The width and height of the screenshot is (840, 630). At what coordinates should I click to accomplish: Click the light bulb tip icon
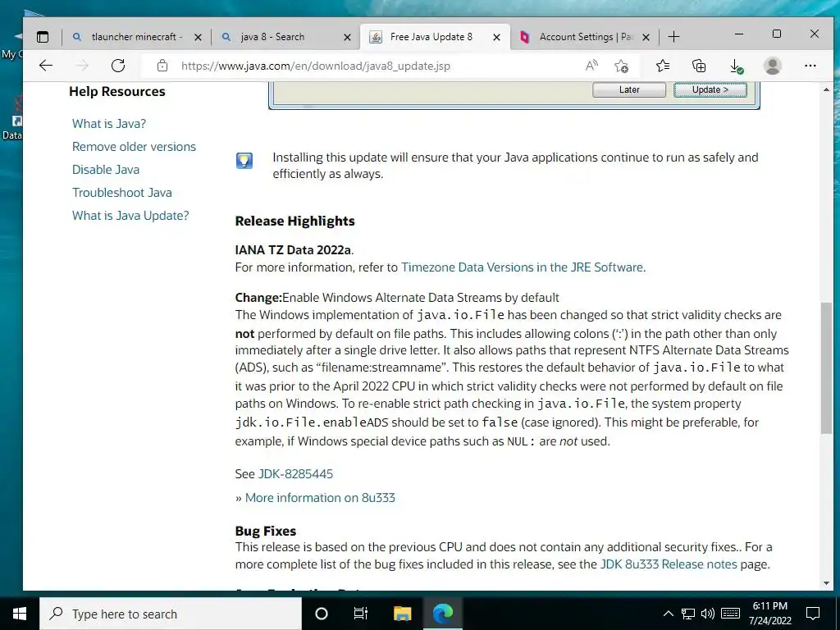(244, 160)
